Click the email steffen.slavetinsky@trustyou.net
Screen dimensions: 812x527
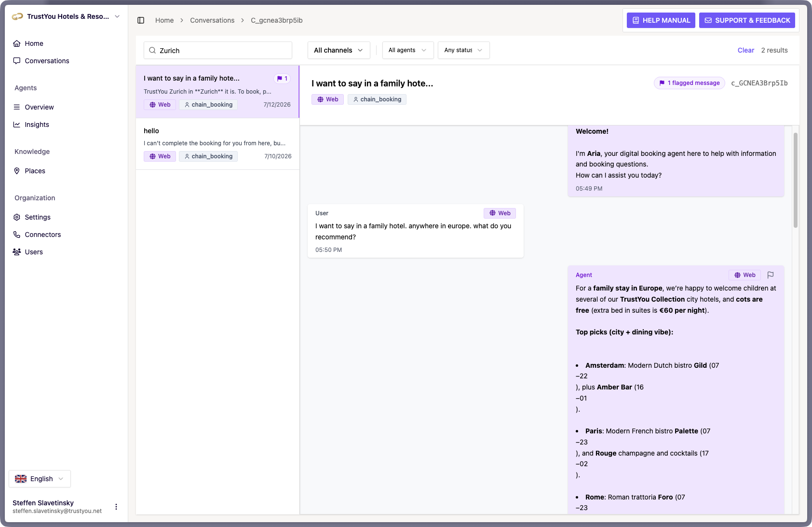point(57,511)
